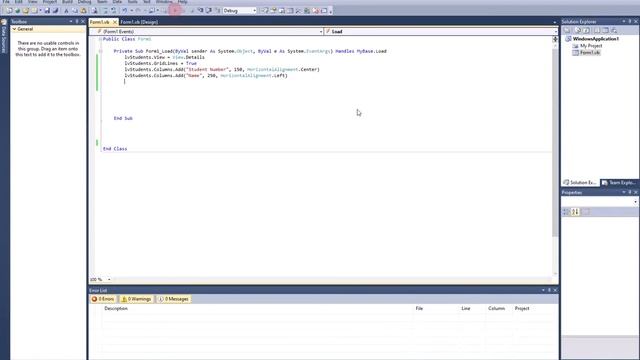640x360 pixels.
Task: Toggle the 0 Errors filter
Action: pyautogui.click(x=103, y=299)
